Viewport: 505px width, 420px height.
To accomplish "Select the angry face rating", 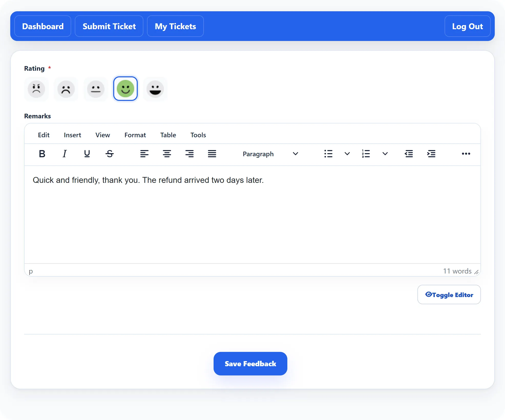I will pyautogui.click(x=36, y=89).
